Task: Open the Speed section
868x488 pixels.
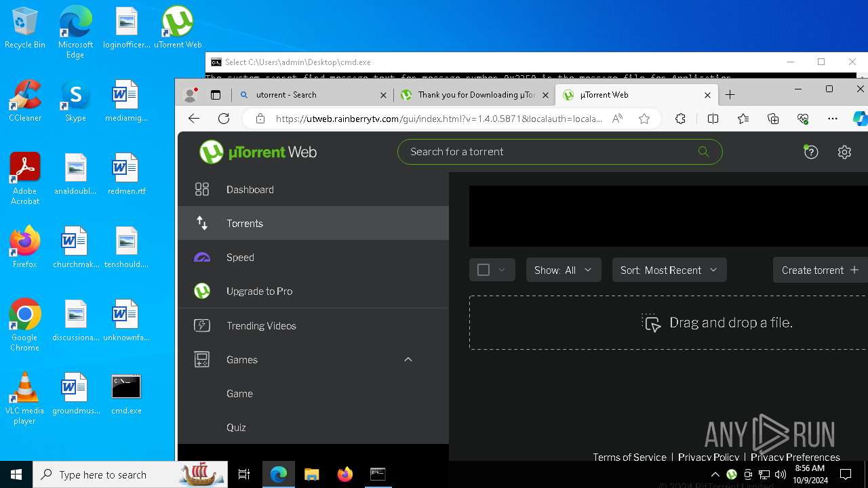Action: [x=313, y=258]
